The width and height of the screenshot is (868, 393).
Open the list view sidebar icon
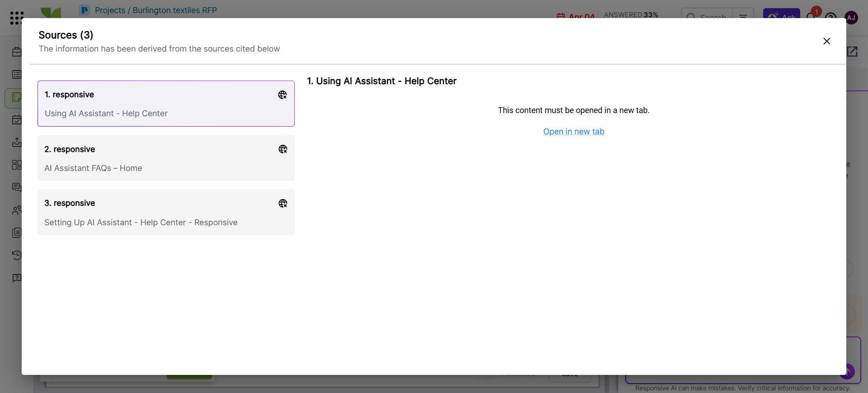17,75
